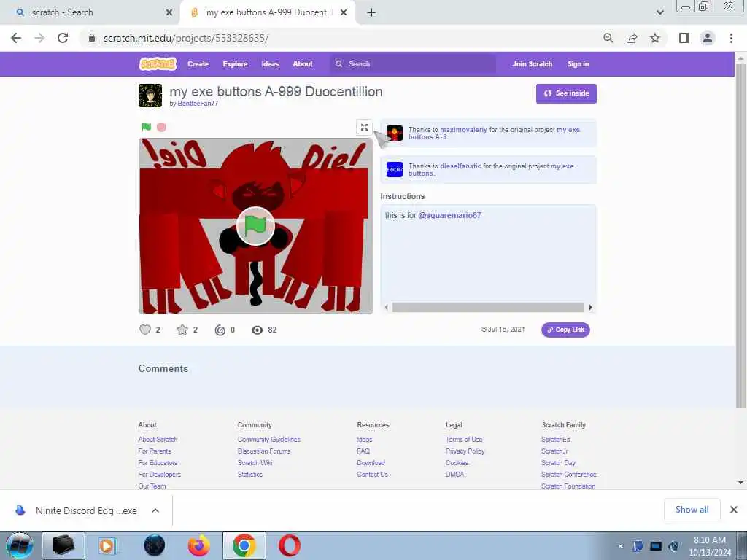Open a new browser tab

coord(371,12)
